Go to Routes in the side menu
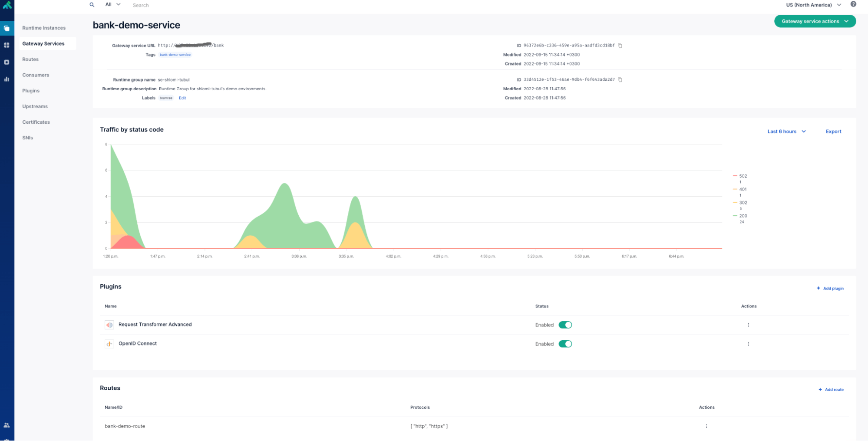This screenshot has width=868, height=441. click(x=30, y=59)
